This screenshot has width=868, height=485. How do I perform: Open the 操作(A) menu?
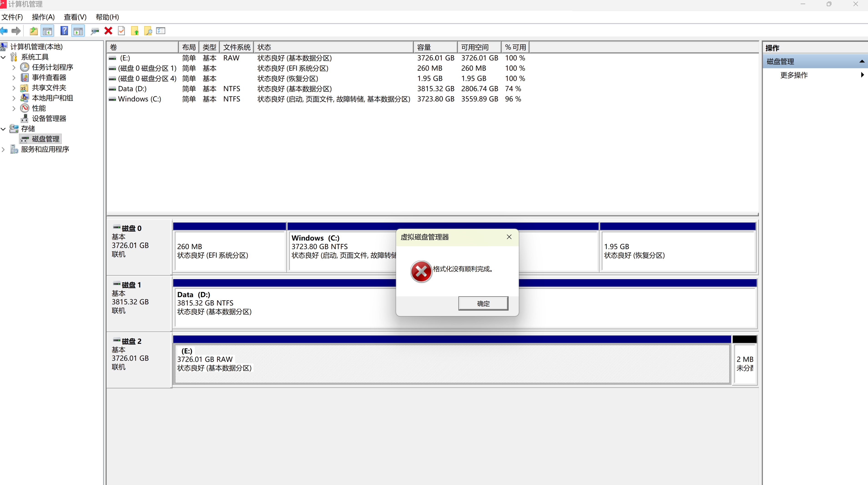(43, 17)
